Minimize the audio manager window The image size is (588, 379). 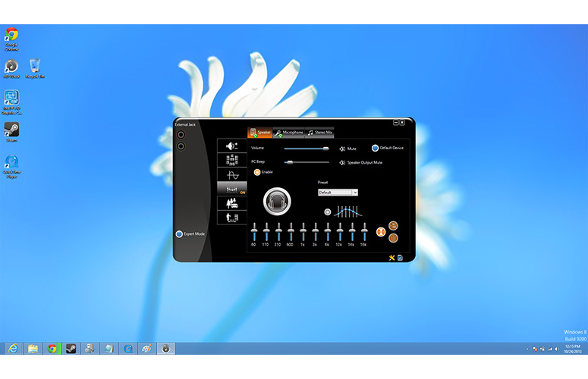395,123
